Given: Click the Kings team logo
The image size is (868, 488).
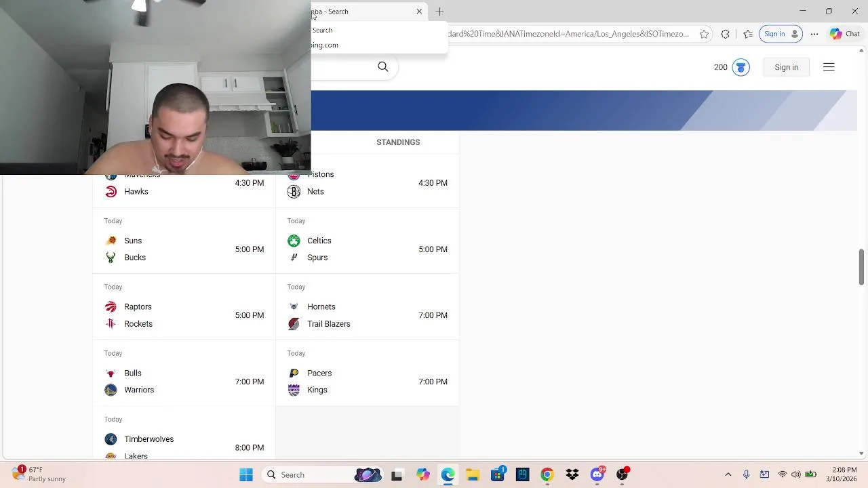Looking at the screenshot, I should [x=294, y=390].
